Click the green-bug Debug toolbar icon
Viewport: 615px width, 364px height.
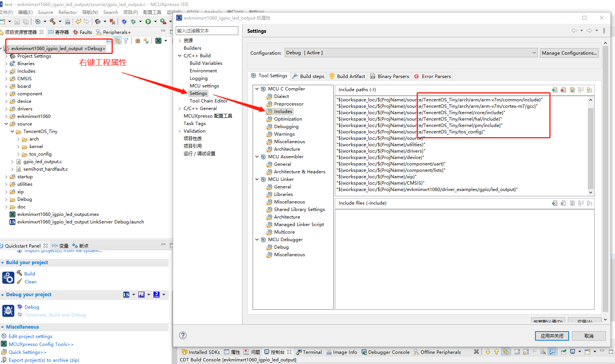pos(133,21)
